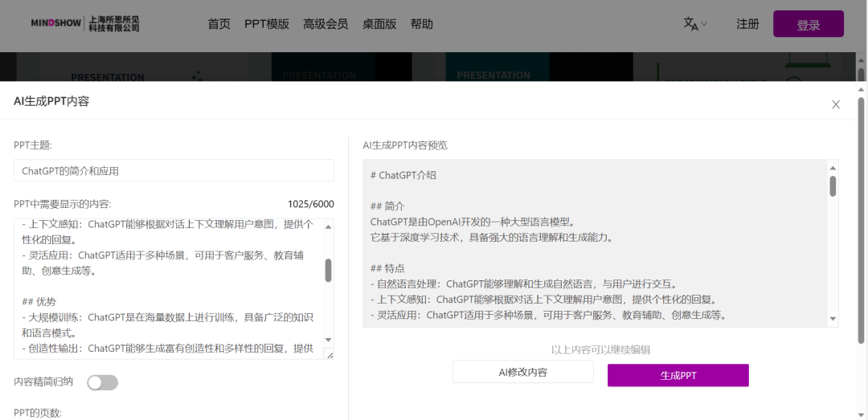
Task: Click the preview panel scroll-up arrow
Action: click(x=833, y=167)
